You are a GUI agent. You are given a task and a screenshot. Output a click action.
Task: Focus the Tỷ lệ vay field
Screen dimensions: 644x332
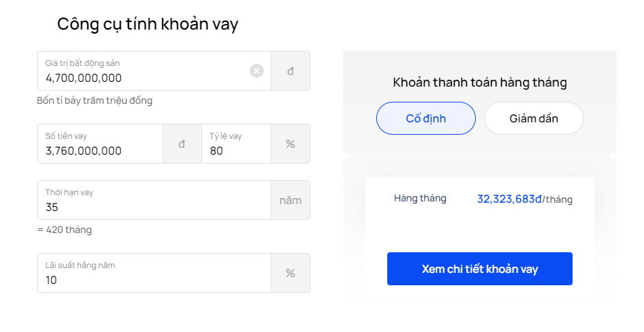pyautogui.click(x=236, y=144)
